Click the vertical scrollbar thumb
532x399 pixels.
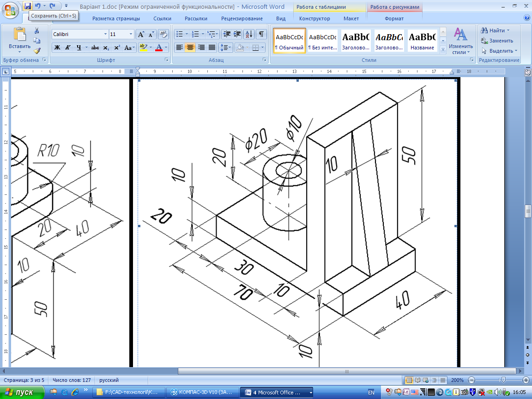click(527, 211)
